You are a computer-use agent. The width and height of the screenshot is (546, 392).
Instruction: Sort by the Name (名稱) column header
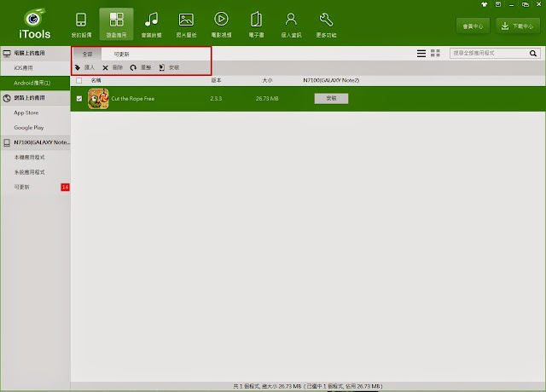coord(96,80)
